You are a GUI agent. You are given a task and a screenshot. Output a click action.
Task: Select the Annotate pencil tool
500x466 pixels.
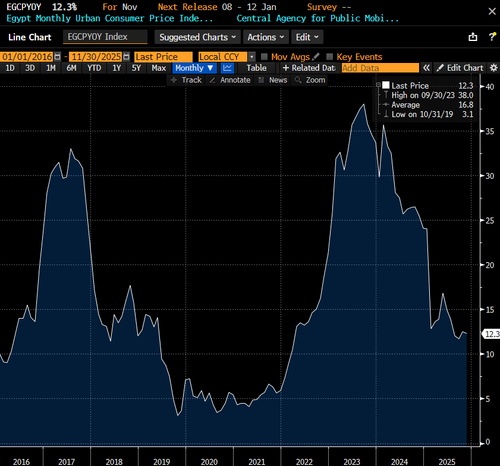click(230, 80)
